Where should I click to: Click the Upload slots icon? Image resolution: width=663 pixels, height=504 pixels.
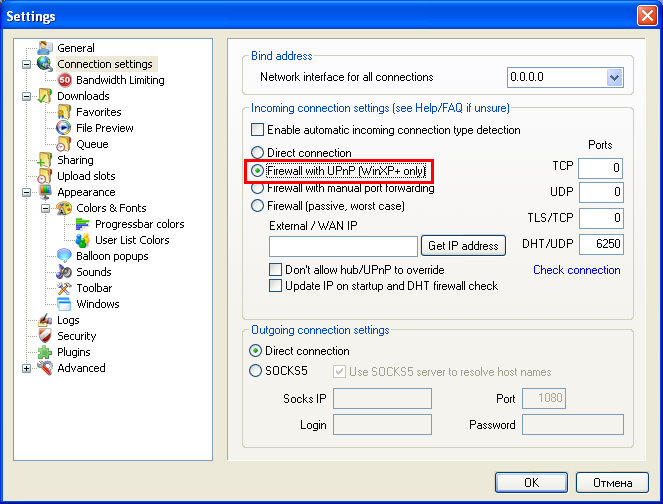(x=44, y=176)
